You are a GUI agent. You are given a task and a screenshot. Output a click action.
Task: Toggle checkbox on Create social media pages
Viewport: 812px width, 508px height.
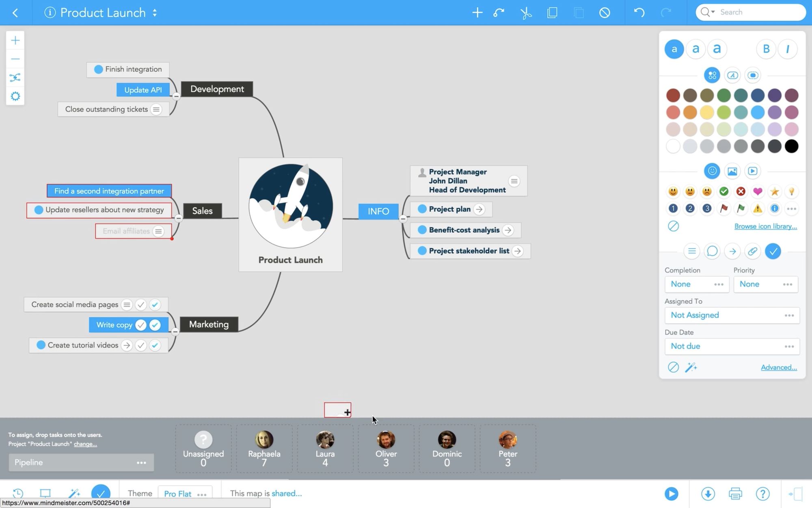pos(140,304)
